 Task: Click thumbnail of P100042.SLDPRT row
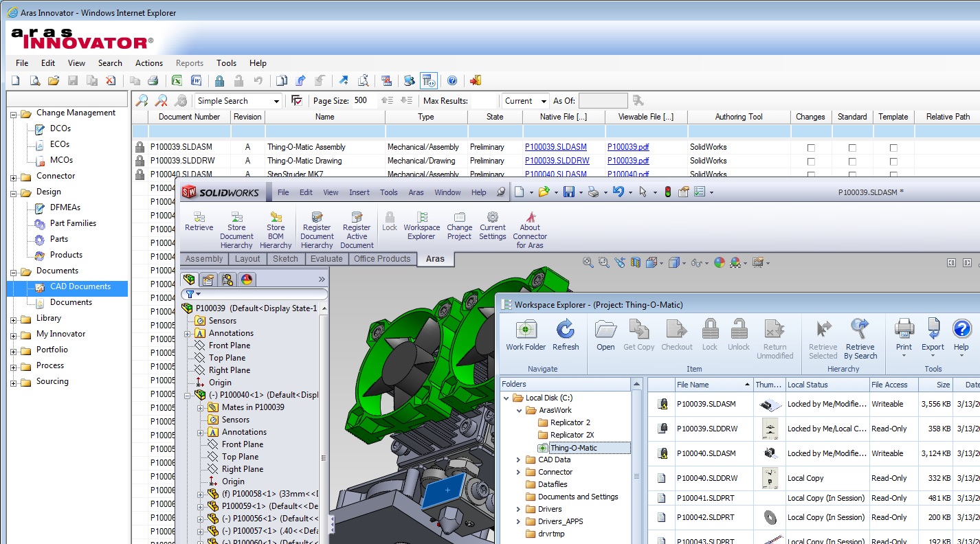[770, 517]
